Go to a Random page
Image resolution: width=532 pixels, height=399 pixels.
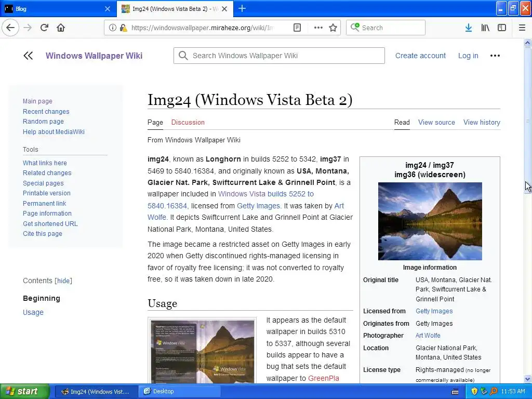(43, 122)
